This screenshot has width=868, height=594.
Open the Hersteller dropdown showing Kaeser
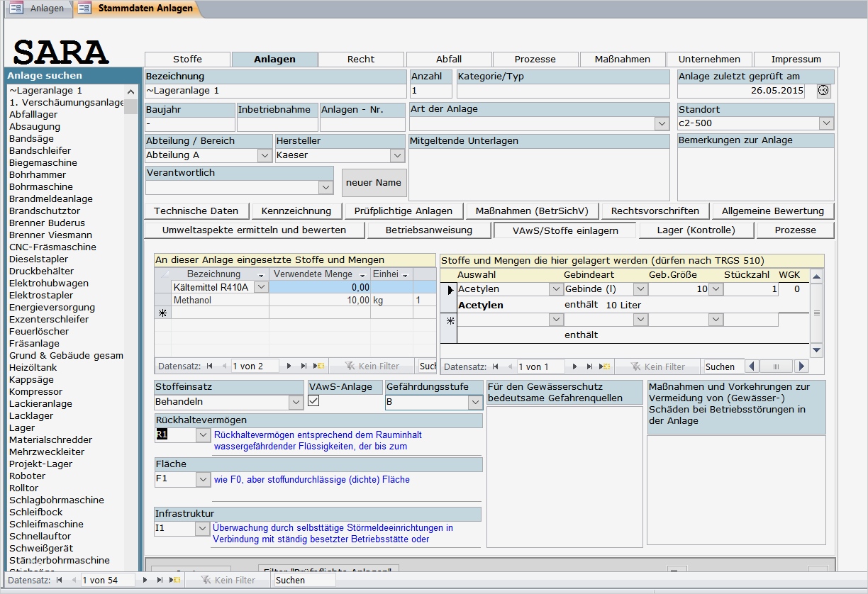(x=397, y=155)
